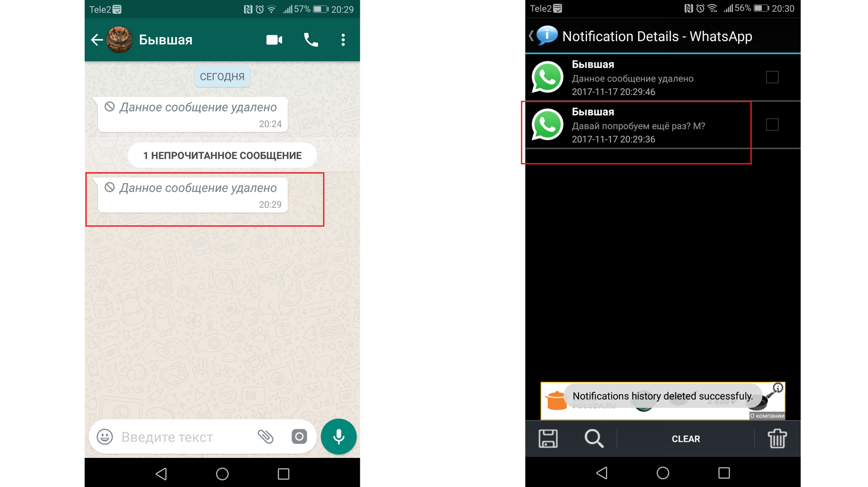Open WhatsApp overflow menu (three dots)
The image size is (868, 487).
click(x=344, y=40)
